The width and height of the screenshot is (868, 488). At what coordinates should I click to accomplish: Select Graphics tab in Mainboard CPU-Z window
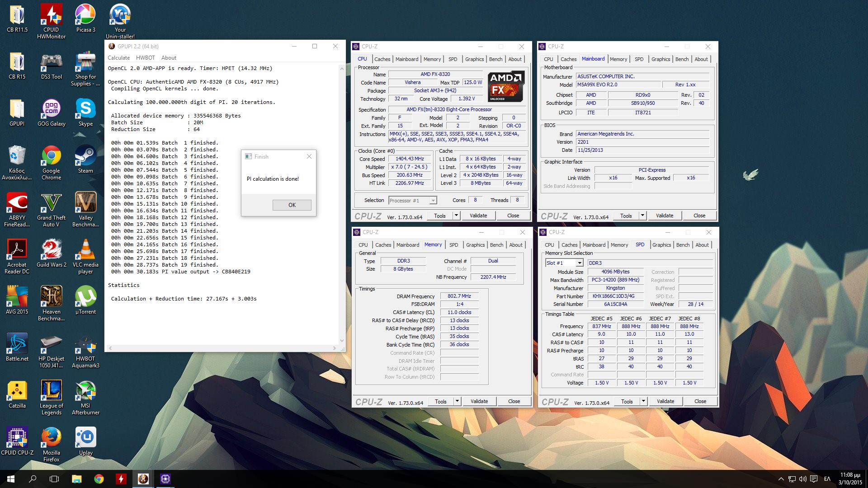(x=660, y=59)
